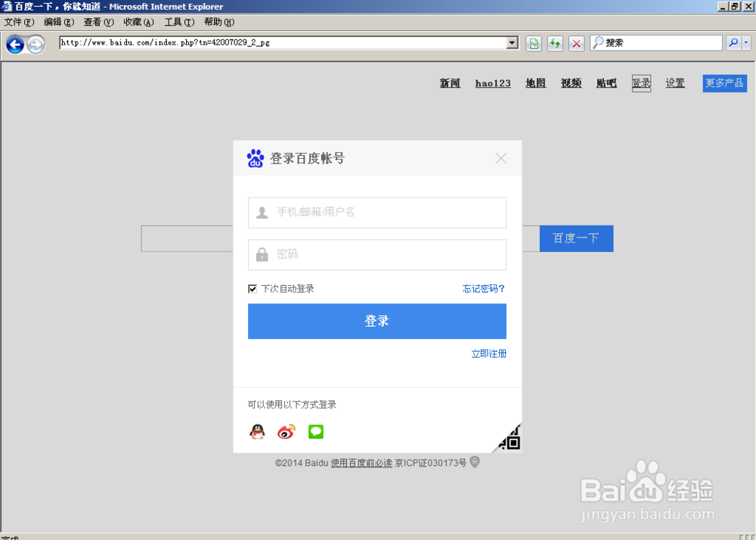This screenshot has width=756, height=540.
Task: Log in with the Weibo icon
Action: (x=287, y=432)
